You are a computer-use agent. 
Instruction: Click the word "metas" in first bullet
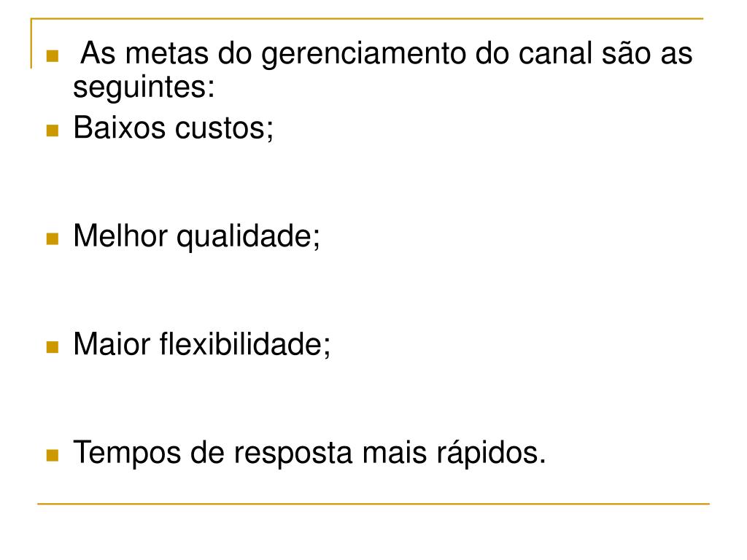point(167,53)
